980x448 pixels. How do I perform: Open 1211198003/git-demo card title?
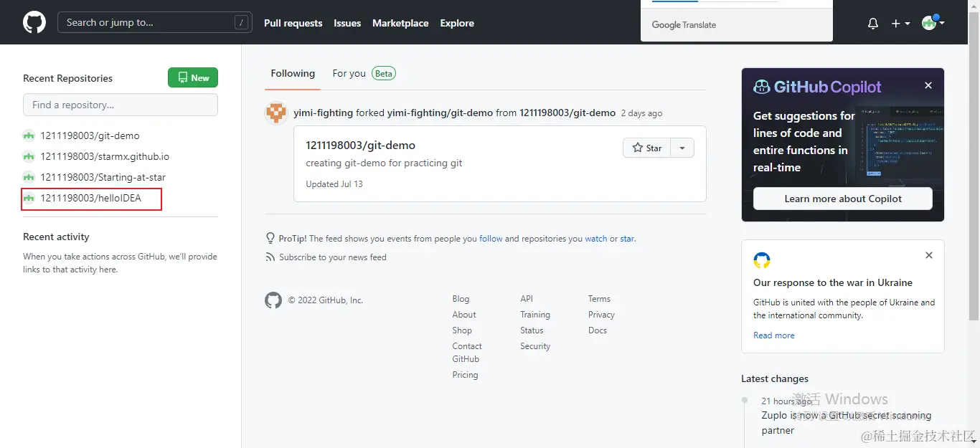click(360, 145)
